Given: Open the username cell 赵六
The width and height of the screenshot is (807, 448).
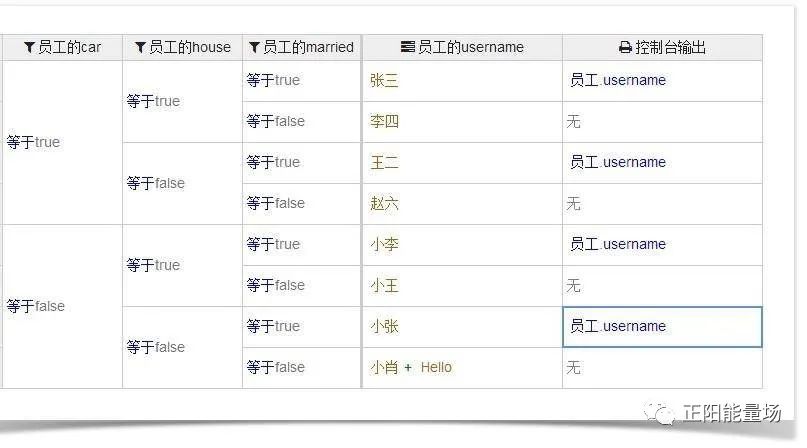Looking at the screenshot, I should [384, 203].
